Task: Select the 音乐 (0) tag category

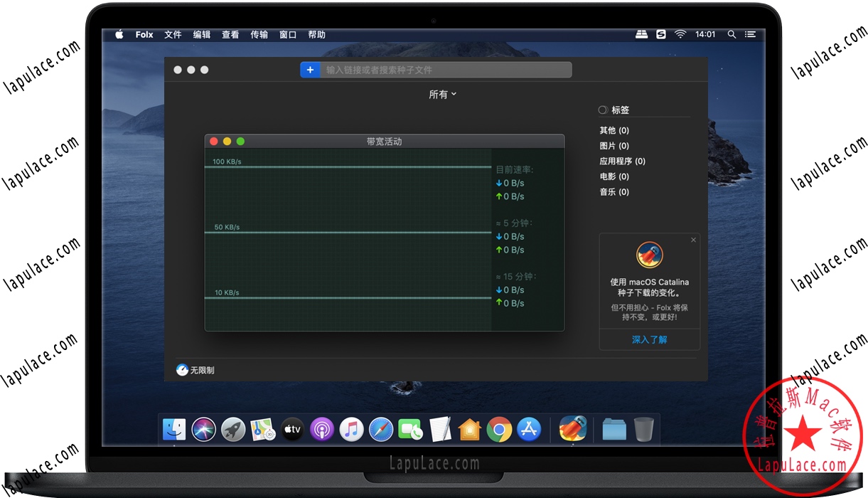Action: pos(614,191)
